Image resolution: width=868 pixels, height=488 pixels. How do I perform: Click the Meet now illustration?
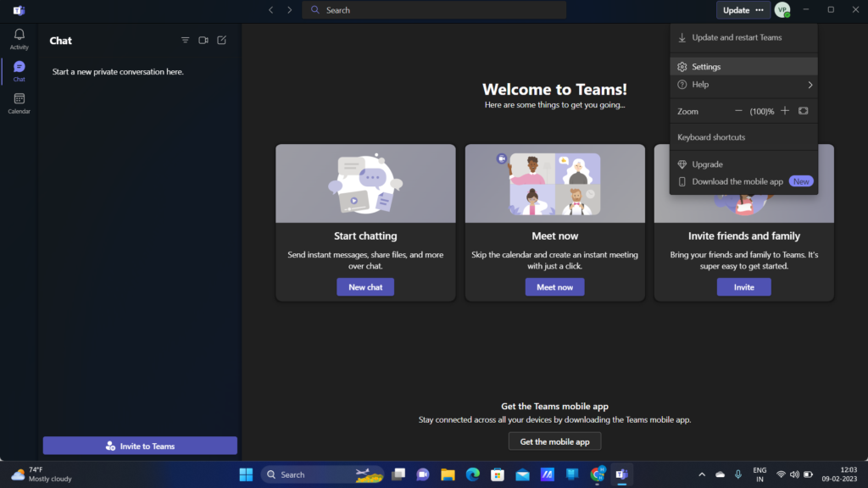[554, 184]
